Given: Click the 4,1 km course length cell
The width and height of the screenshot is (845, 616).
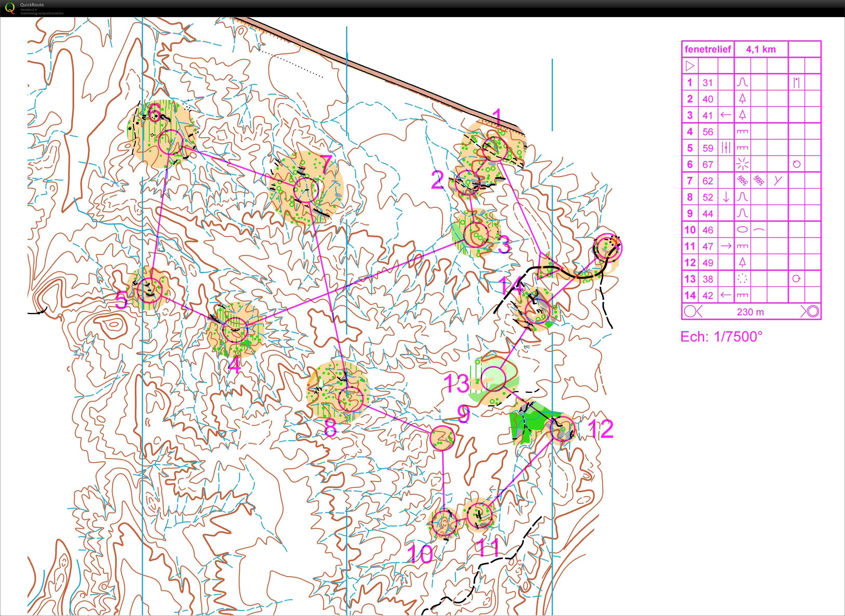Looking at the screenshot, I should coord(761,49).
